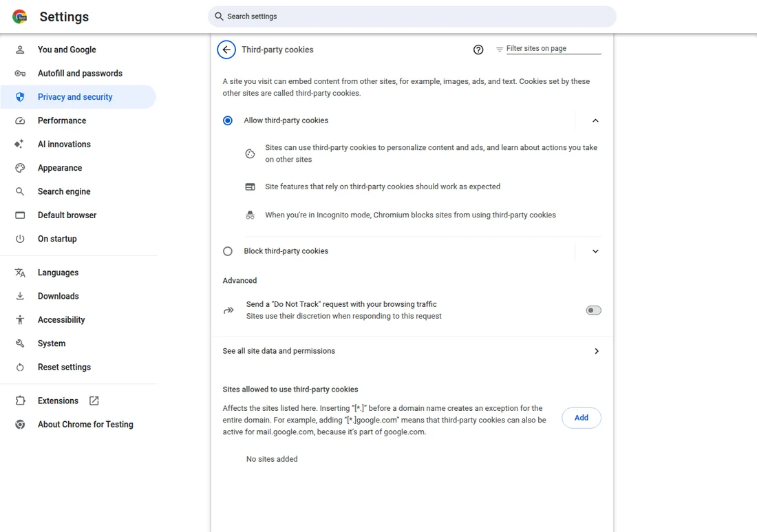The image size is (757, 532).
Task: Click the key icon for Autofill and passwords
Action: [20, 74]
